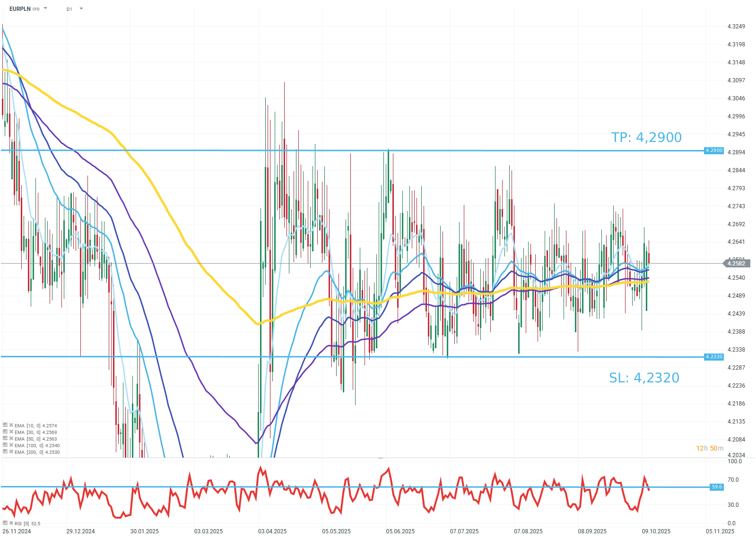Click the current price label 4.2582
Image resolution: width=756 pixels, height=539 pixels.
point(736,264)
